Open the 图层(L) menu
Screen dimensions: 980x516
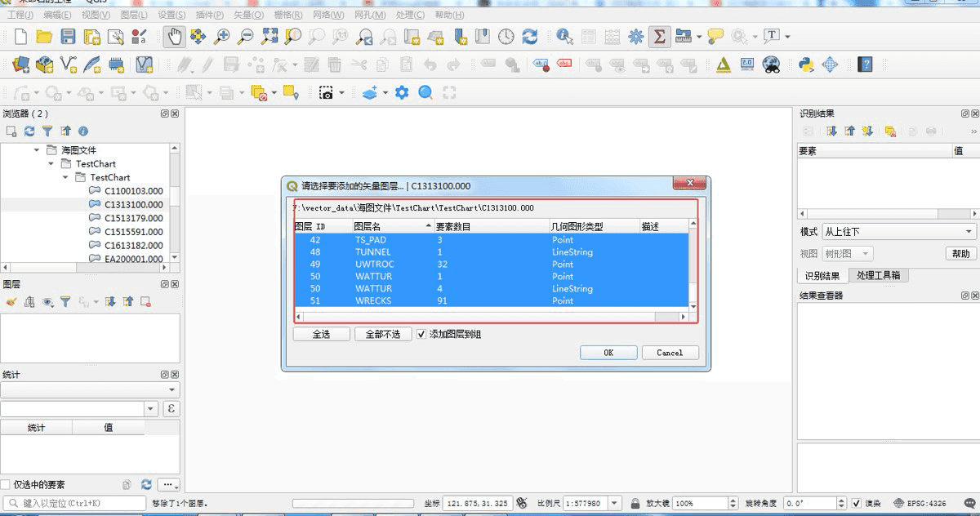134,15
